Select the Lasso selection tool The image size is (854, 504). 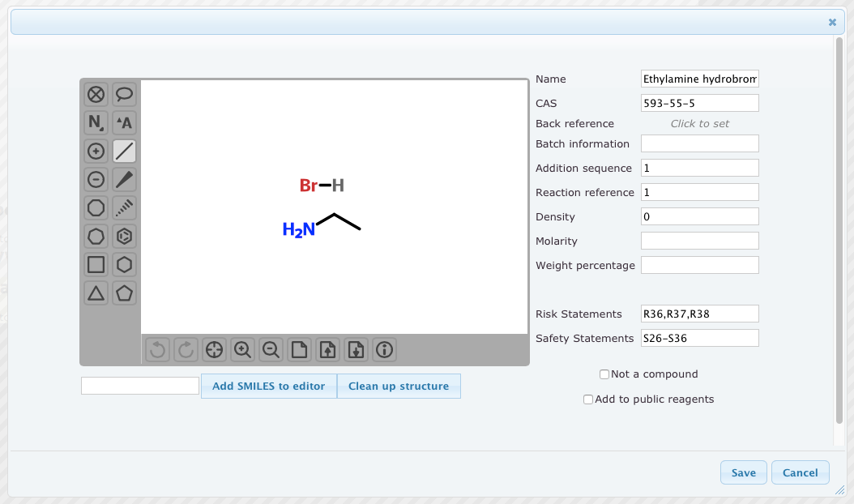pos(124,94)
